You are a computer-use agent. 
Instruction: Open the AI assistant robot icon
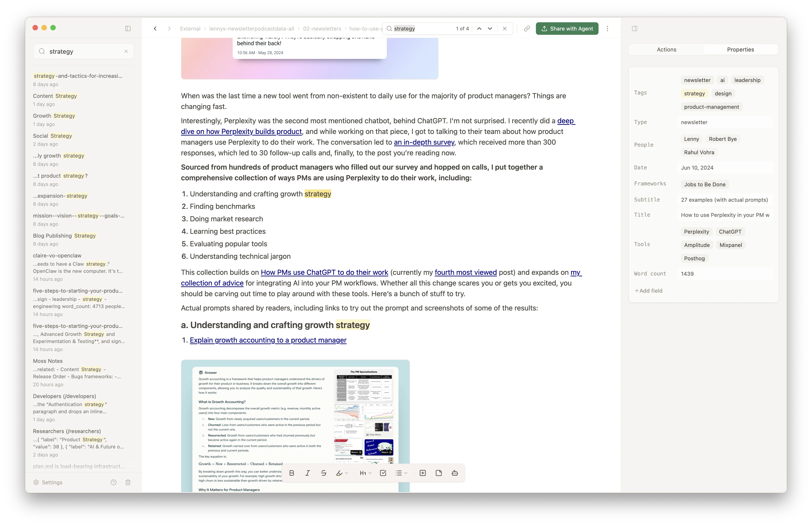[x=455, y=473]
